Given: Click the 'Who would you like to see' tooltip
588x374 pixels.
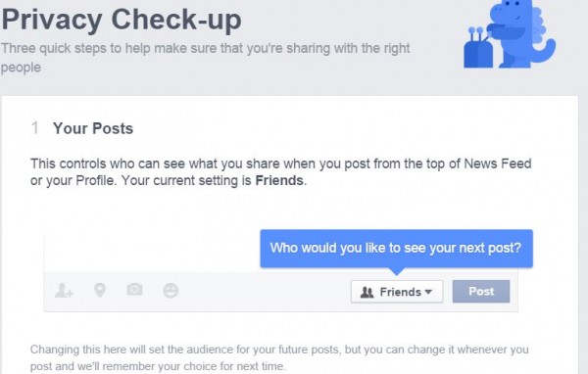Looking at the screenshot, I should coord(396,248).
